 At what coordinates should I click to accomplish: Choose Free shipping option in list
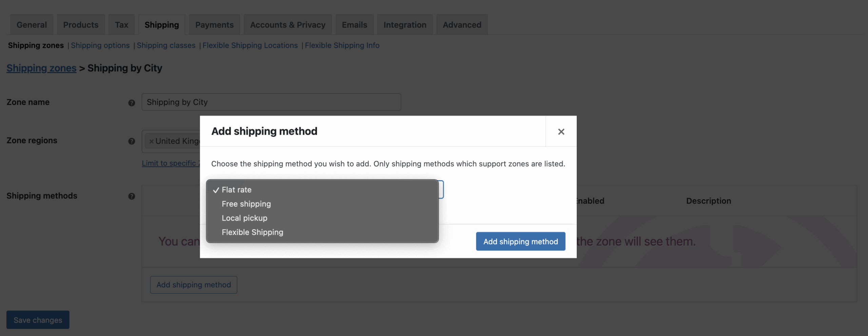coord(246,204)
